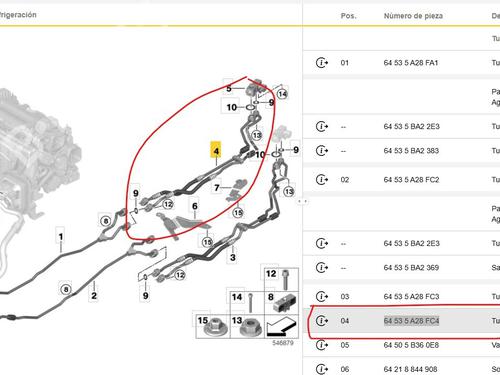This screenshot has height=375, width=500.
Task: Click callout 3 in the diagram
Action: (233, 257)
